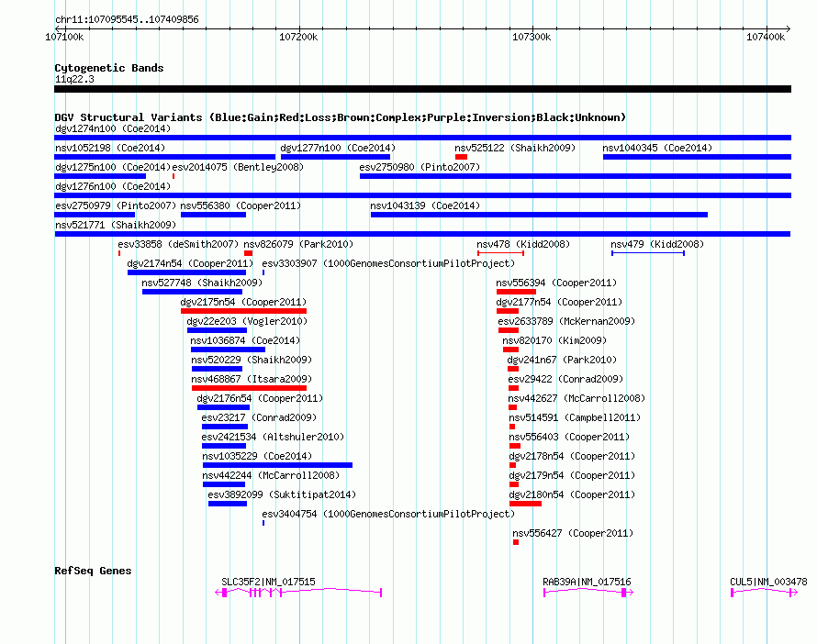Click the nsv556427 (Cooper2011) variant label
Image resolution: width=817 pixels, height=644 pixels.
click(x=573, y=533)
